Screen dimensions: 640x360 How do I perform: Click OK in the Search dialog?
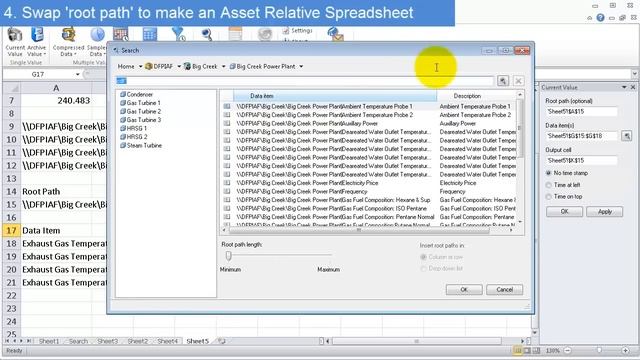click(x=464, y=289)
